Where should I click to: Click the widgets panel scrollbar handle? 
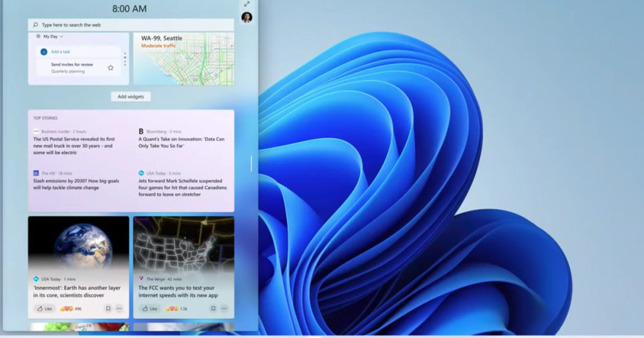251,164
